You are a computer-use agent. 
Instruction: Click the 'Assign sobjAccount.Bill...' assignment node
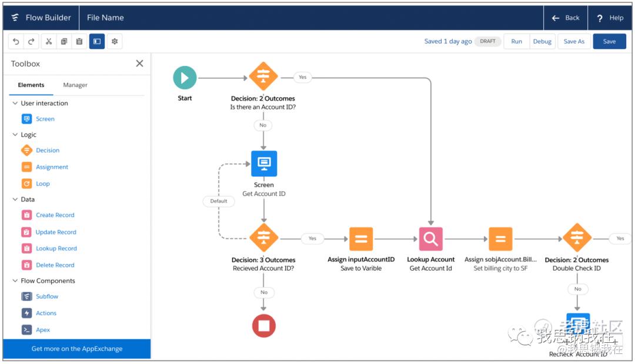point(500,239)
